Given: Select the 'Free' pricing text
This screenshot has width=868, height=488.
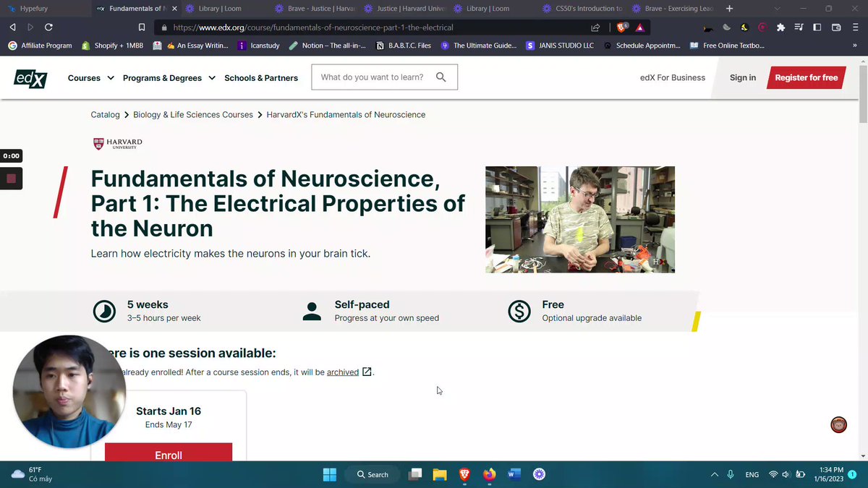Looking at the screenshot, I should (553, 304).
